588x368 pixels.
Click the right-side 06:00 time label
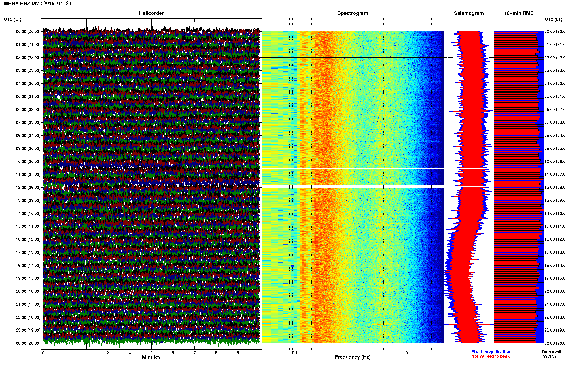(555, 109)
